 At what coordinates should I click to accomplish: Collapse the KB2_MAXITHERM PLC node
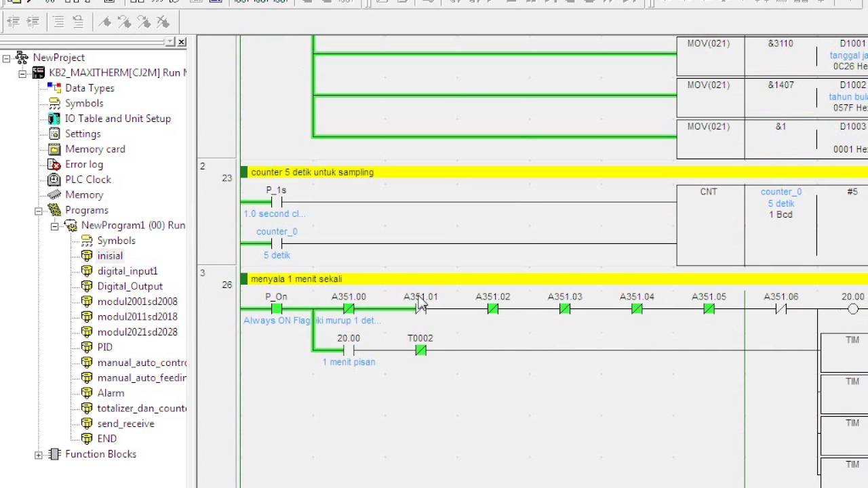(x=22, y=73)
